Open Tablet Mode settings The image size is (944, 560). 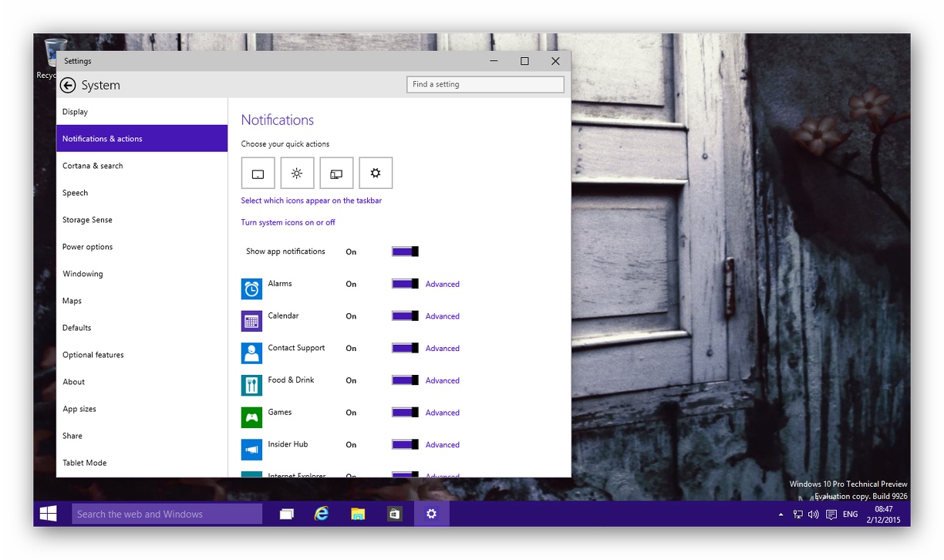tap(142, 463)
